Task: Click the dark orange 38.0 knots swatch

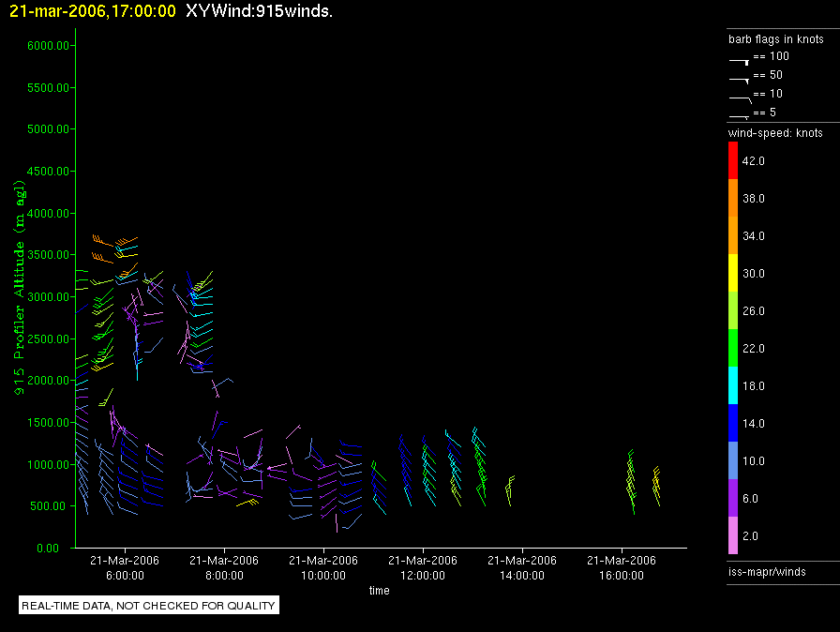Action: point(733,198)
